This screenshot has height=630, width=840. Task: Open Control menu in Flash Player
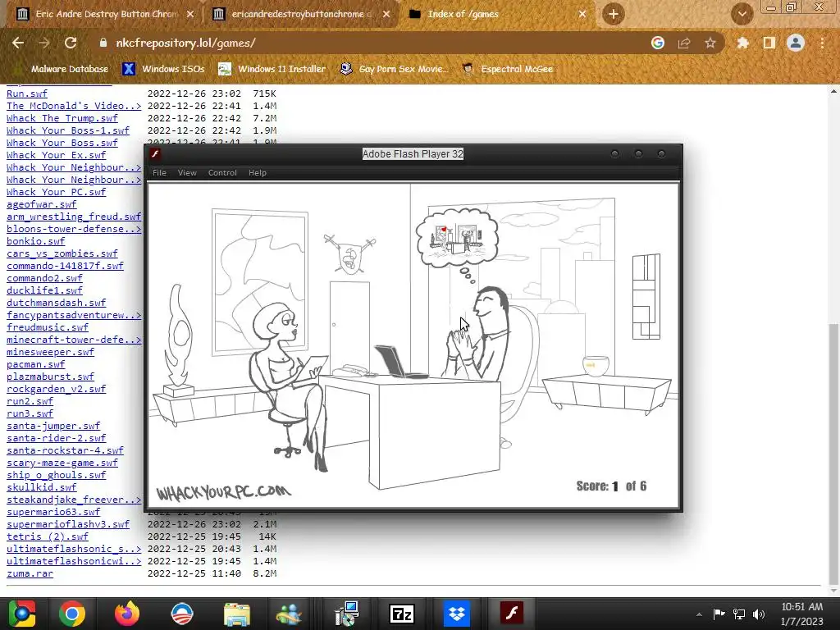(222, 172)
